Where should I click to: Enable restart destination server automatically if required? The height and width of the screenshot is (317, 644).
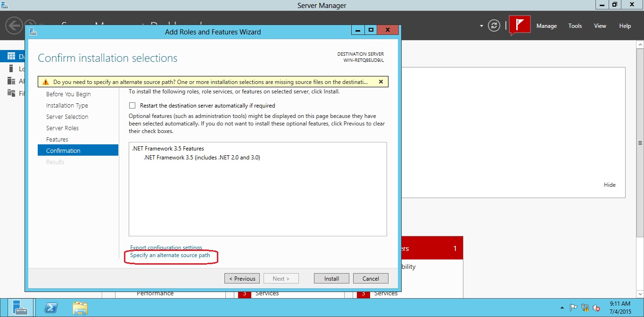[x=132, y=105]
